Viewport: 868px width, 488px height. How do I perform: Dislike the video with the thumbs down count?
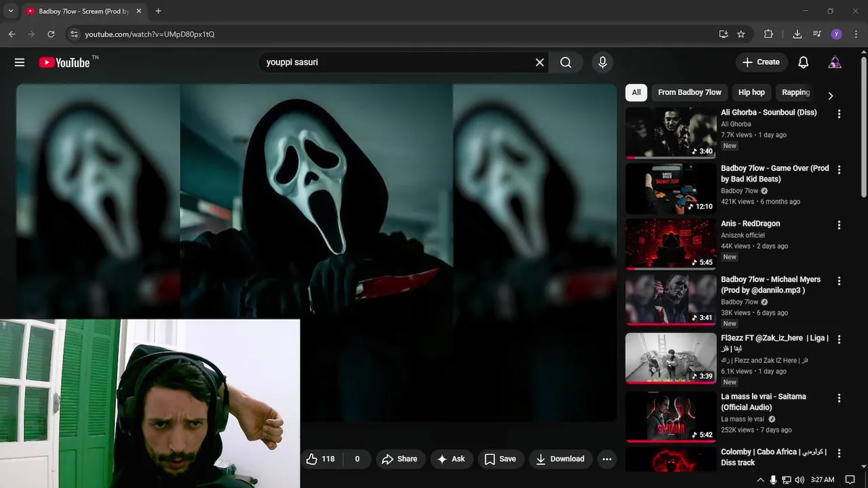(x=356, y=459)
